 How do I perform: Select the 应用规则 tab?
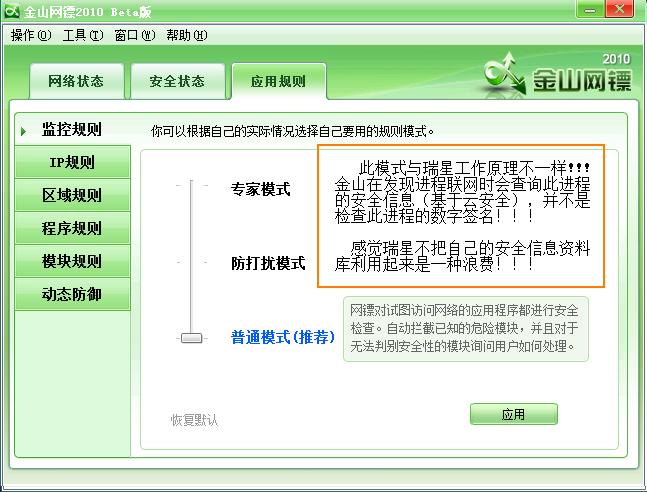(x=279, y=81)
